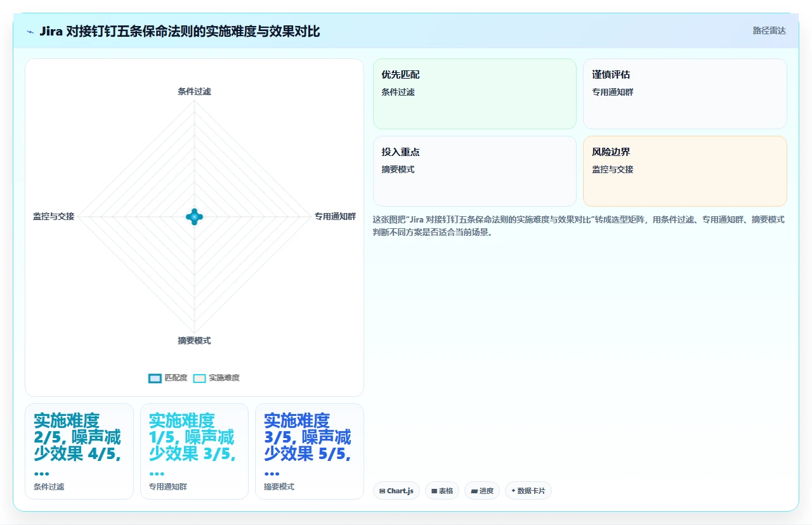This screenshot has height=525, width=812.
Task: Click 摘要模式 caption under stat card
Action: [x=279, y=487]
